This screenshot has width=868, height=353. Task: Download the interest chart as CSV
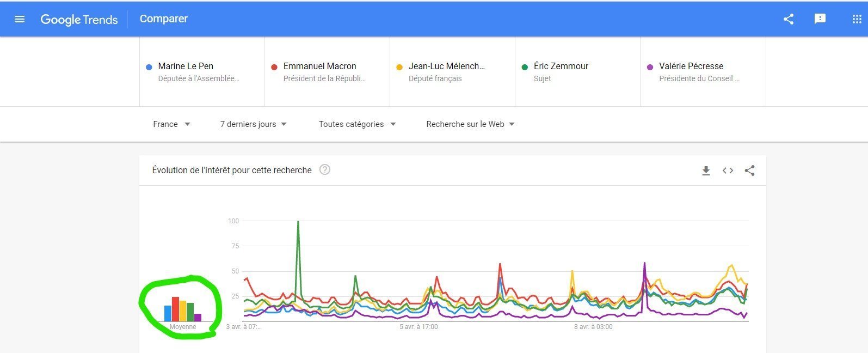(706, 171)
